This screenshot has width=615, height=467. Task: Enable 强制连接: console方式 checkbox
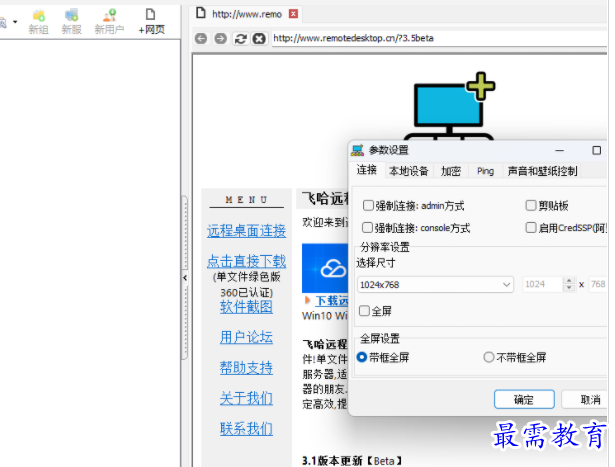(367, 227)
